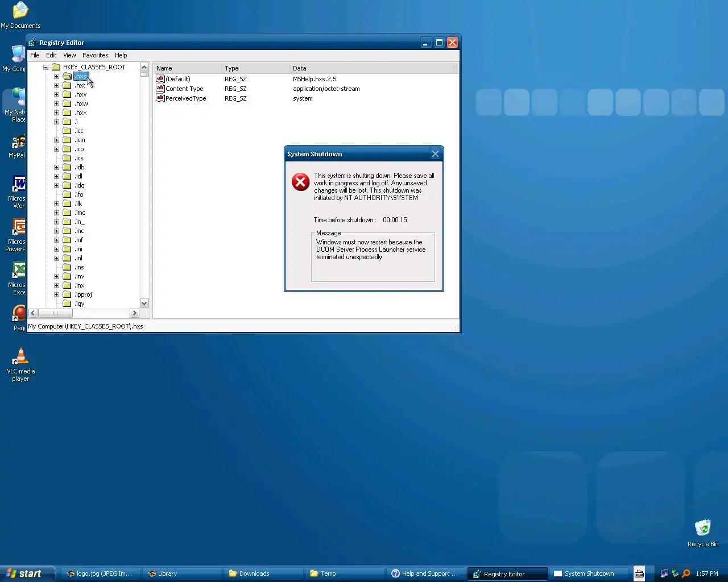Click the tree horizontal scroll right arrow
Viewport: 728px width, 582px height.
(x=135, y=313)
